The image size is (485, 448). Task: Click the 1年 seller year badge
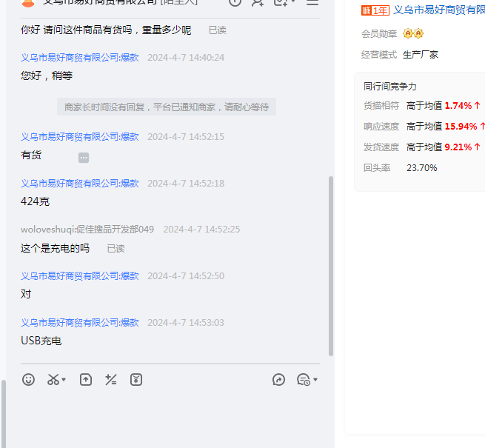pos(375,10)
